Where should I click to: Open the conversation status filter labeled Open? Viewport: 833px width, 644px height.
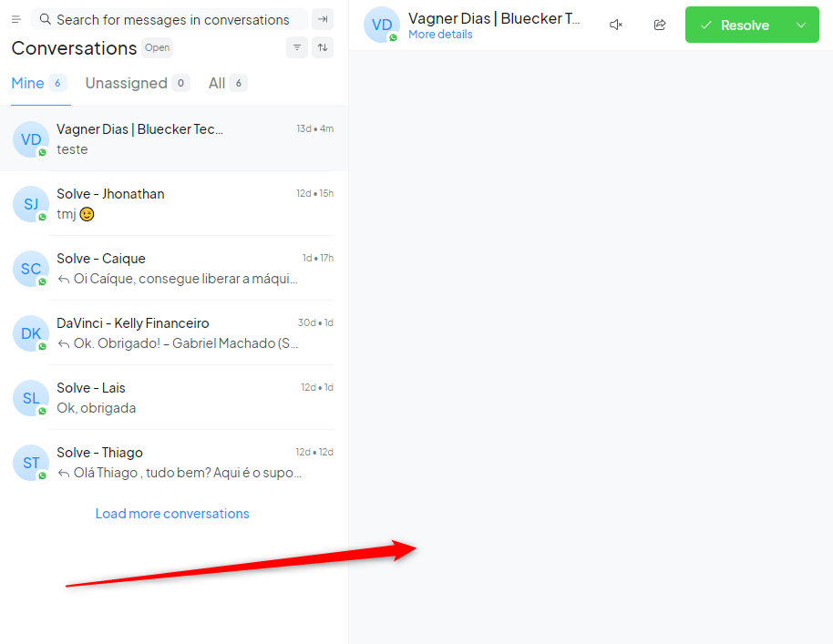[157, 47]
